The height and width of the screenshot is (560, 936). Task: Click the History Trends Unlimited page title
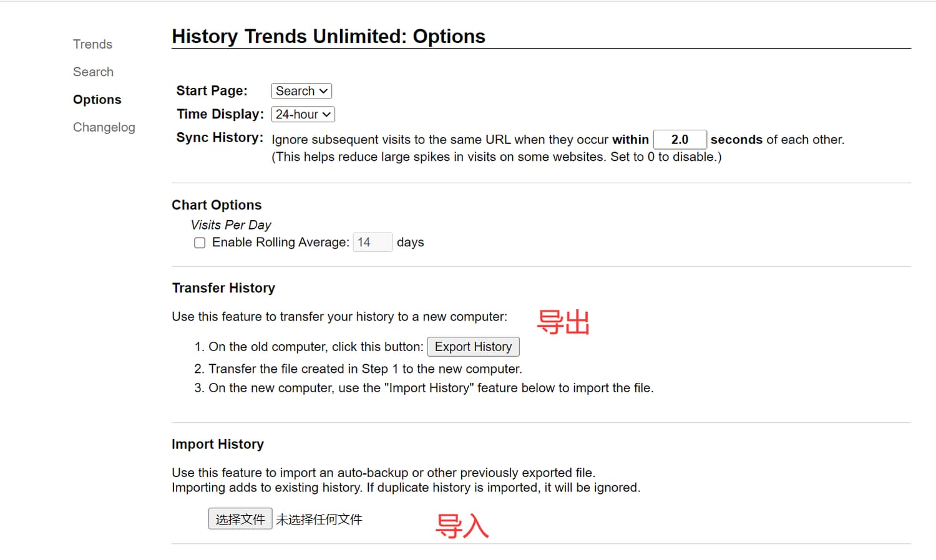click(x=328, y=36)
